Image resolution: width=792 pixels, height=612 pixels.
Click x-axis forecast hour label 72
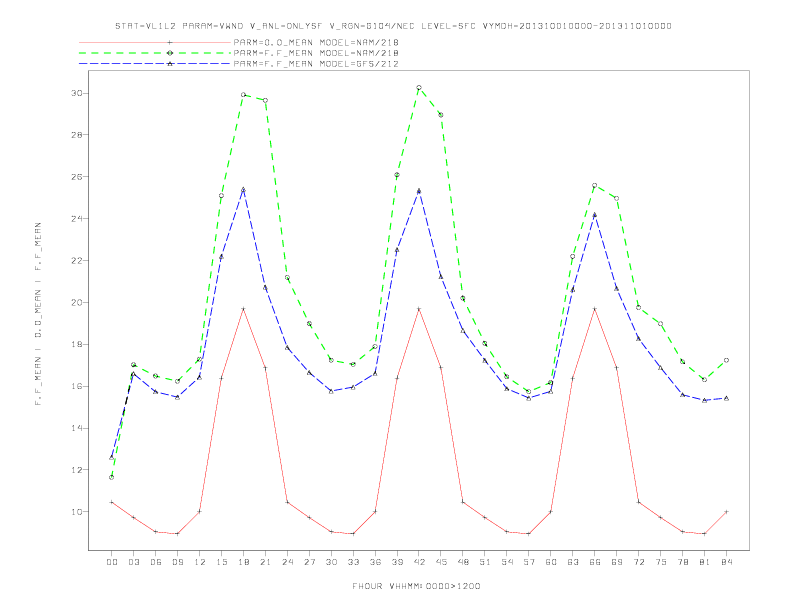[x=638, y=562]
